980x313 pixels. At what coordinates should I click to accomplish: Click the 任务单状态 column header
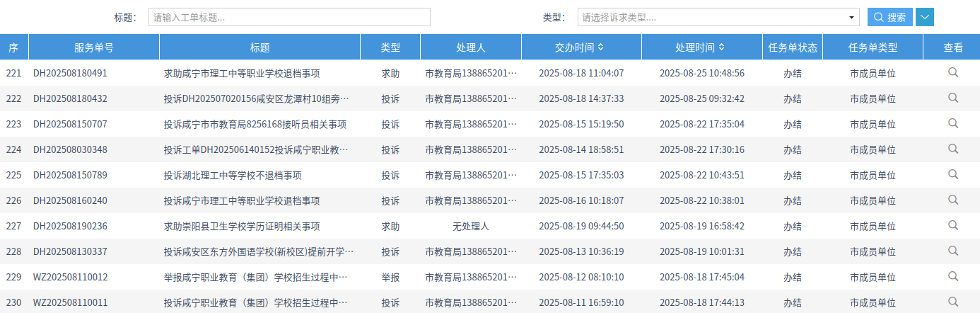click(x=793, y=47)
